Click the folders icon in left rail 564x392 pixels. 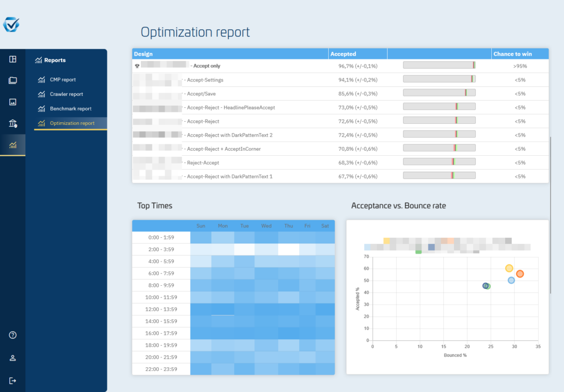click(13, 80)
